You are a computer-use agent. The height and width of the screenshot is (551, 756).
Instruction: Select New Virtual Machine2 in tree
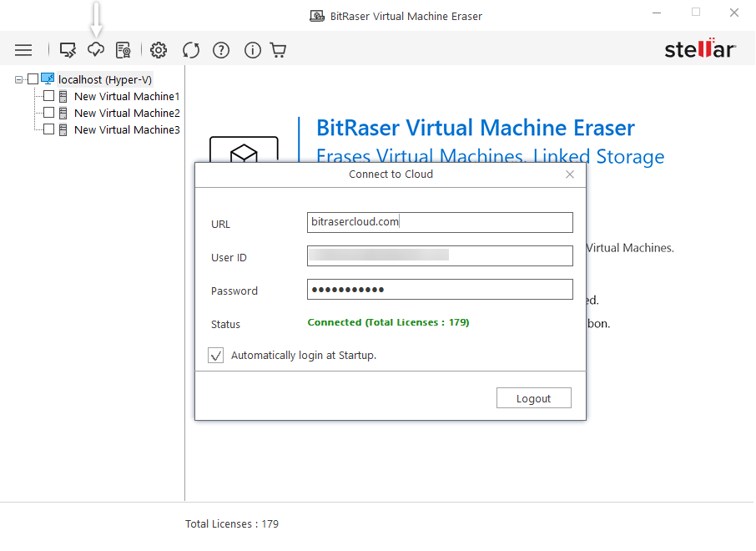[x=127, y=114]
